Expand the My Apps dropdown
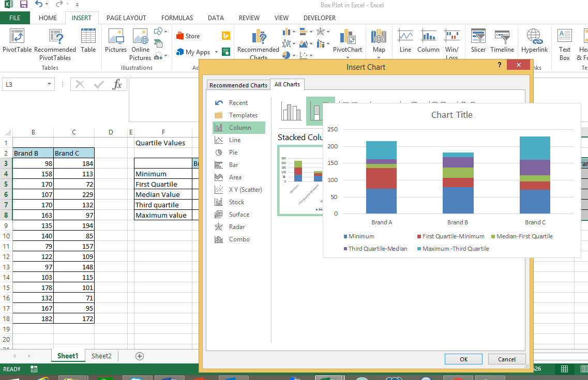 click(216, 52)
